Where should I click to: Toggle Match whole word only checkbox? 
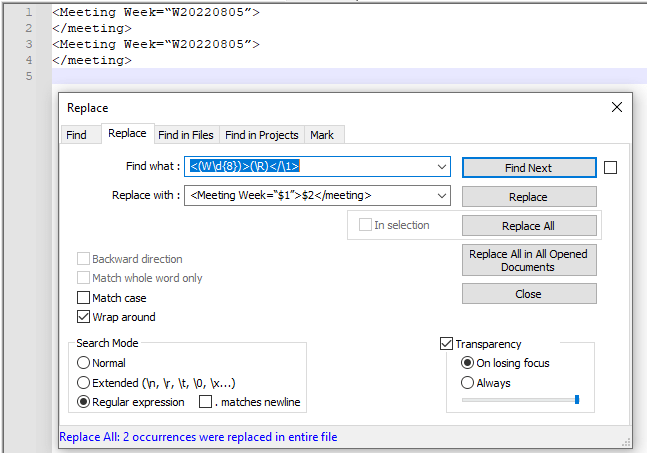83,278
